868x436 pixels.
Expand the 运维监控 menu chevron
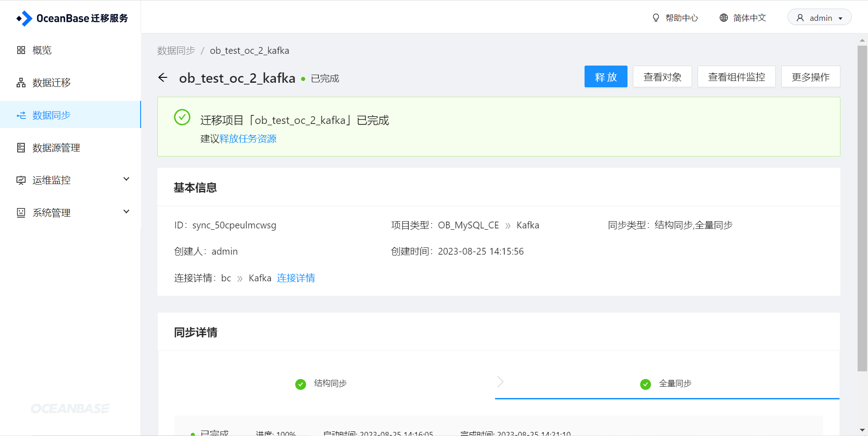tap(127, 179)
